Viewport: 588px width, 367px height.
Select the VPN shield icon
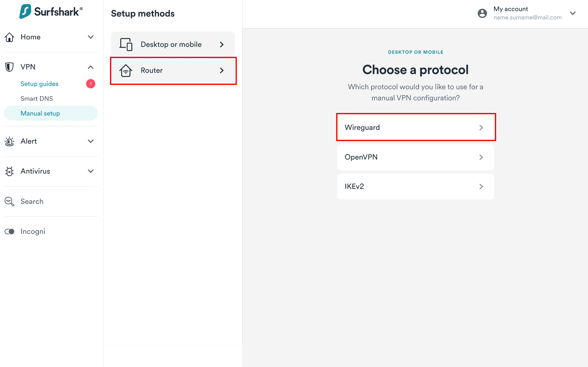[x=10, y=67]
